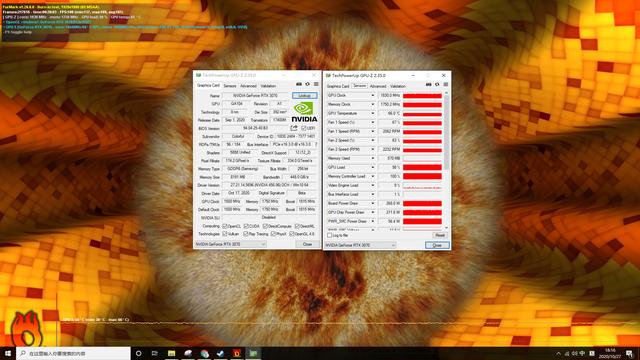Switch to Validation tab in Graphics Card window
This screenshot has height=360, width=640.
click(x=268, y=86)
